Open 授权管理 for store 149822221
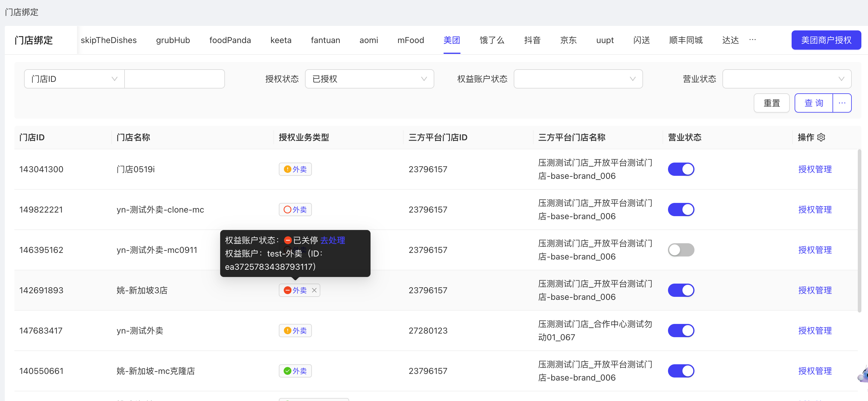Screen dimensions: 868x401 point(815,210)
